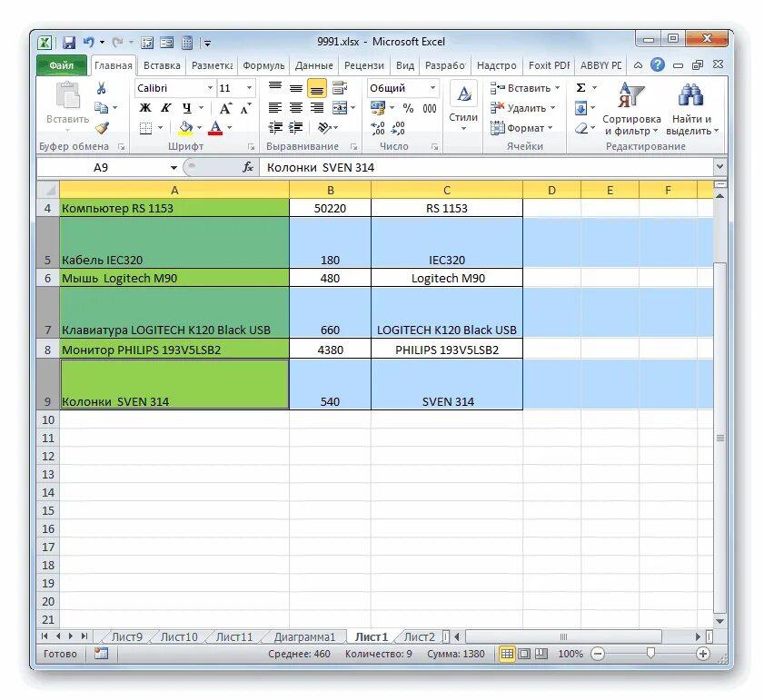Decrease decimal places icon
The width and height of the screenshot is (764, 700).
(398, 128)
